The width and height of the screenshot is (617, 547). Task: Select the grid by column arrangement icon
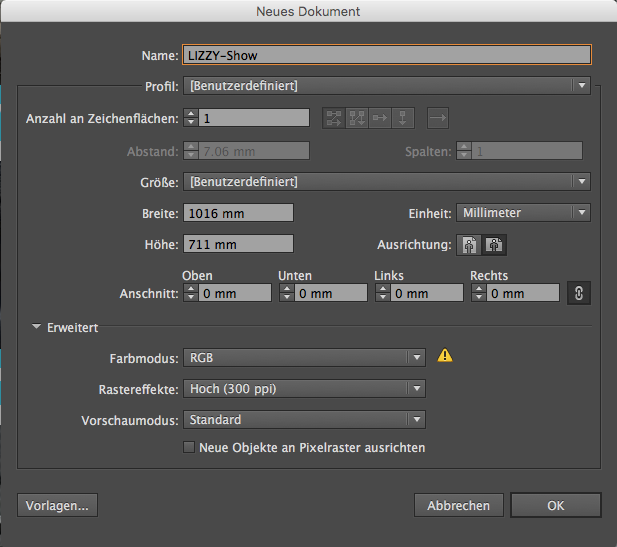point(356,118)
